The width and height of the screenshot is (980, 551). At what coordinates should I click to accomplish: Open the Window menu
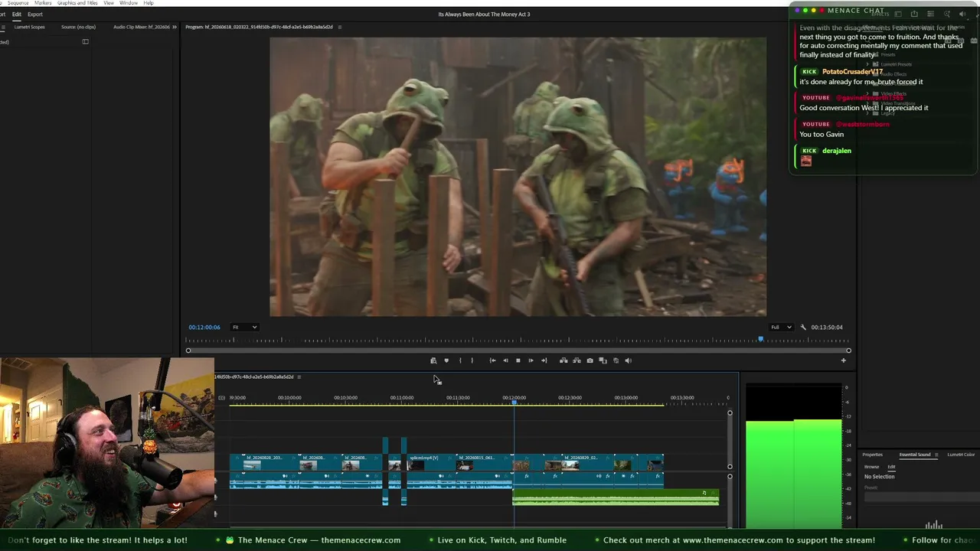pyautogui.click(x=129, y=3)
